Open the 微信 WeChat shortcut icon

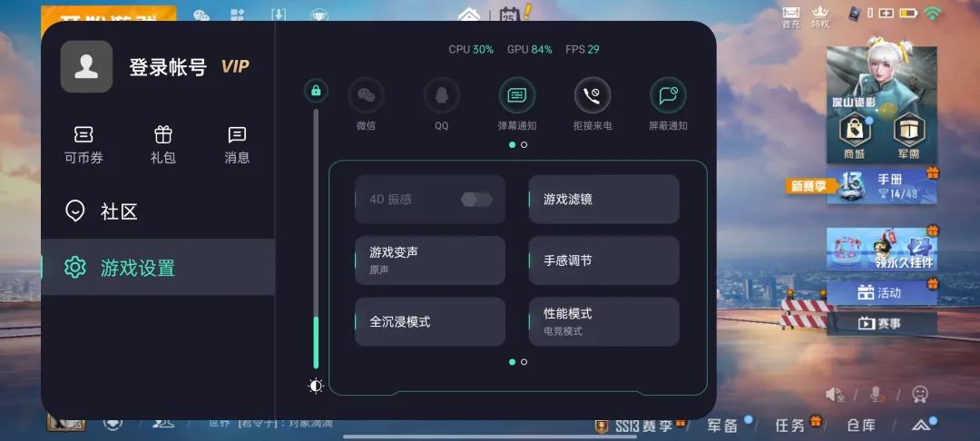click(x=366, y=95)
